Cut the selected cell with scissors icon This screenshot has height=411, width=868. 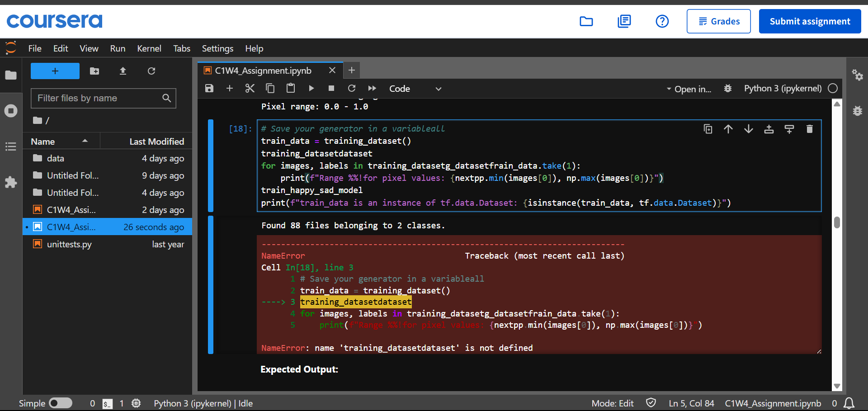250,89
